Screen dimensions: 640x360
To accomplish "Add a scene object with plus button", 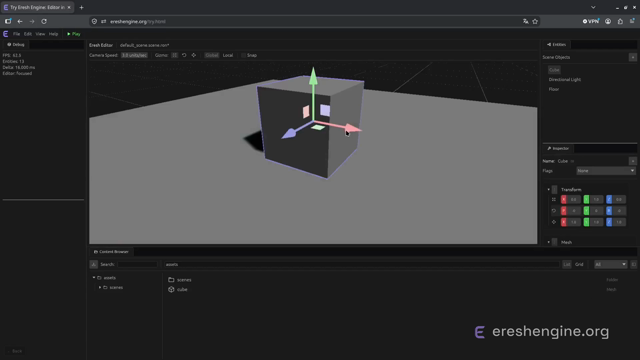I will [633, 57].
